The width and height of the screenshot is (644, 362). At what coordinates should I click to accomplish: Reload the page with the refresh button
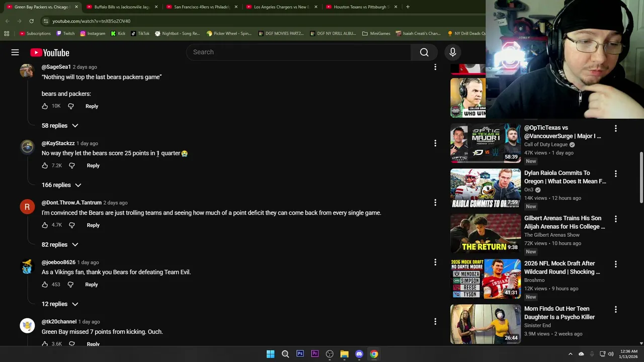click(31, 21)
